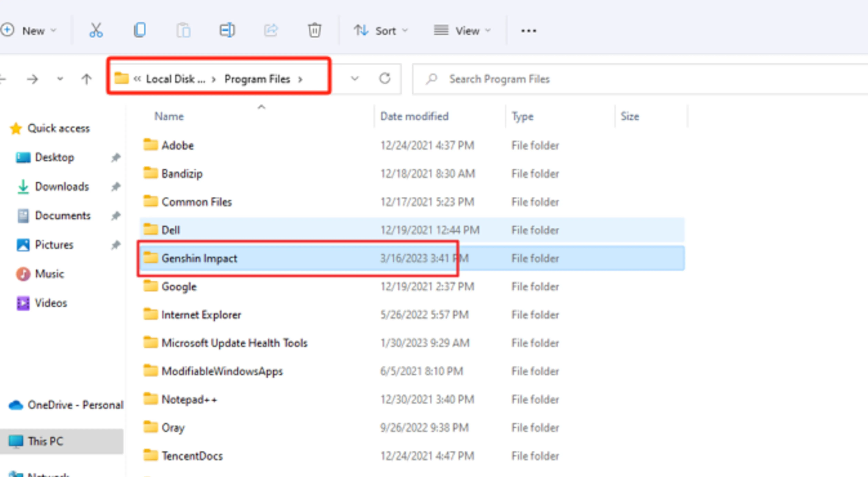This screenshot has width=868, height=477.
Task: Open Quick access in the sidebar
Action: click(x=59, y=128)
